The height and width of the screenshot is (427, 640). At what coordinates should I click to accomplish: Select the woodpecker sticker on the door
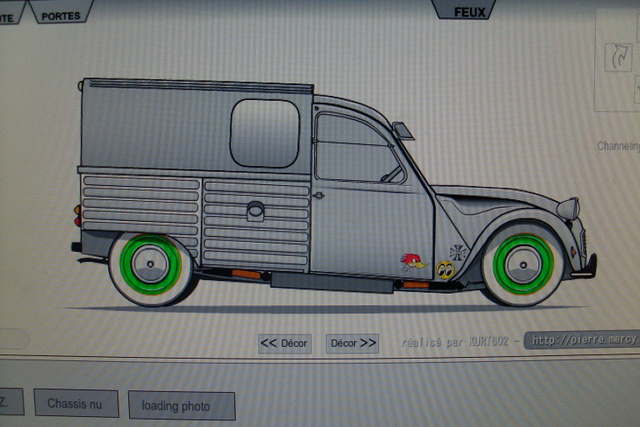[x=411, y=261]
